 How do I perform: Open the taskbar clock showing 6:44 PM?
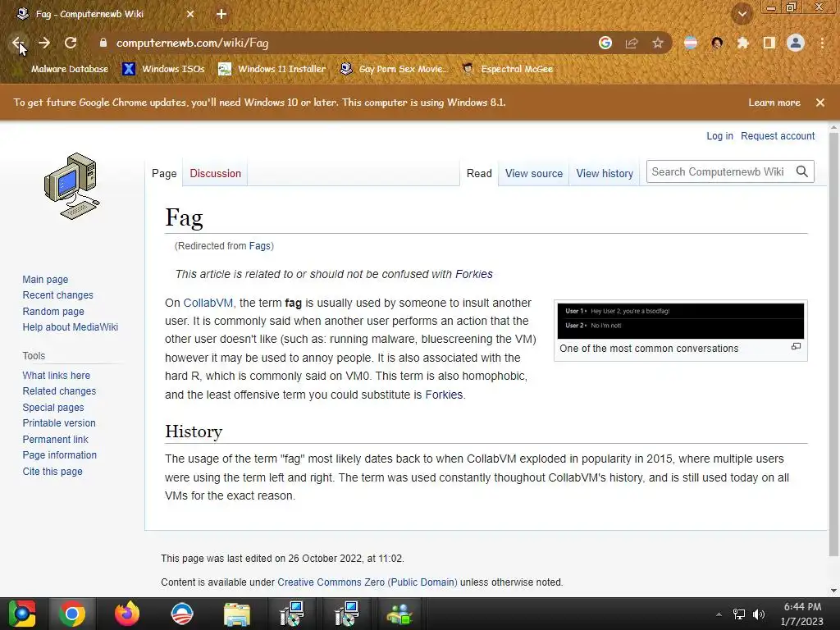click(x=802, y=614)
